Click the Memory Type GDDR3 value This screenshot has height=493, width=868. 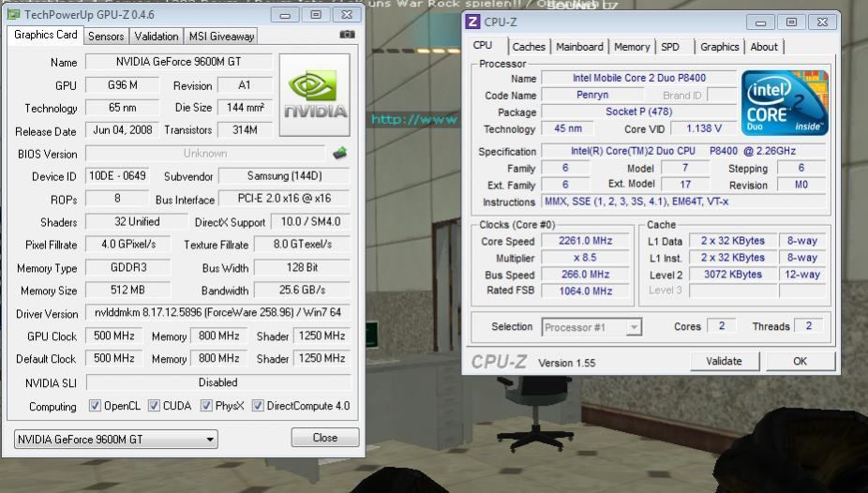point(128,268)
